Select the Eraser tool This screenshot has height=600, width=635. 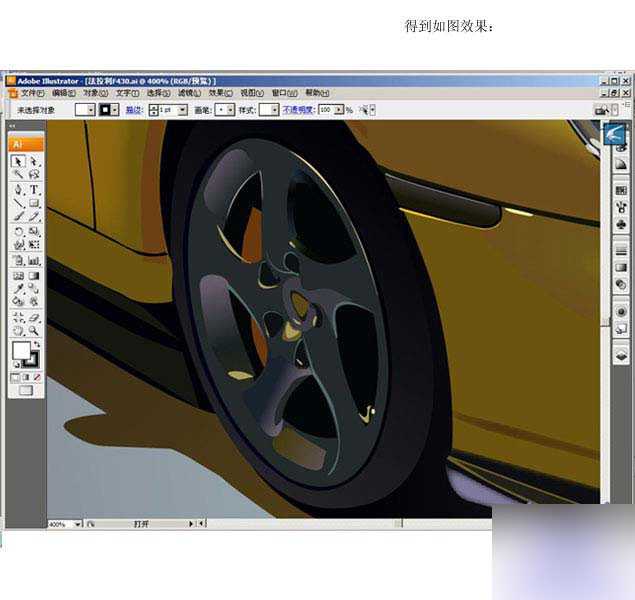pos(34,317)
